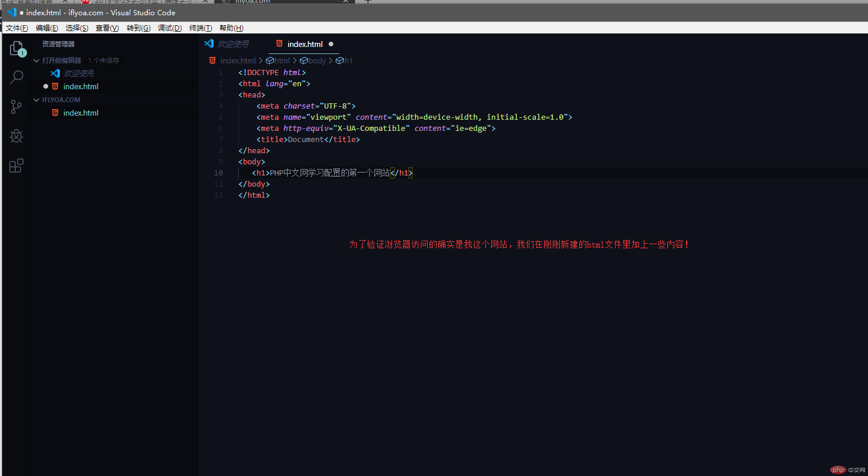
Task: Open index.html under IFLYOA.COM folder
Action: pyautogui.click(x=80, y=113)
